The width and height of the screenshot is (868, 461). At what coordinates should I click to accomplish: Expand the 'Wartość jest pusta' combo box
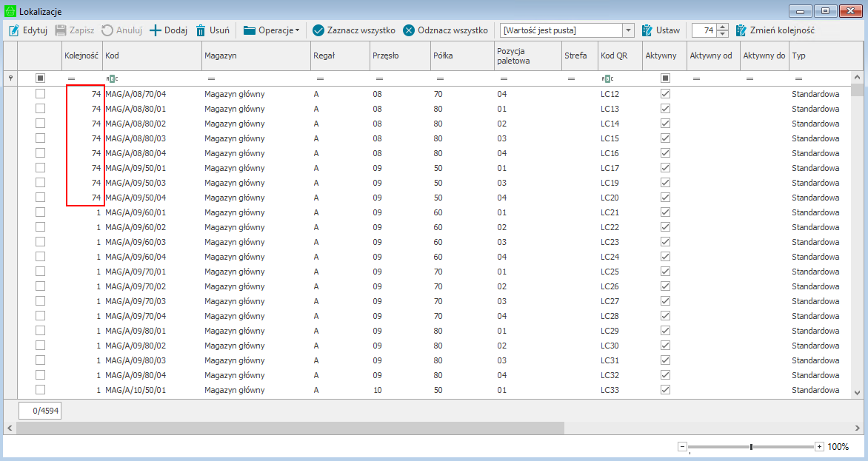(628, 30)
